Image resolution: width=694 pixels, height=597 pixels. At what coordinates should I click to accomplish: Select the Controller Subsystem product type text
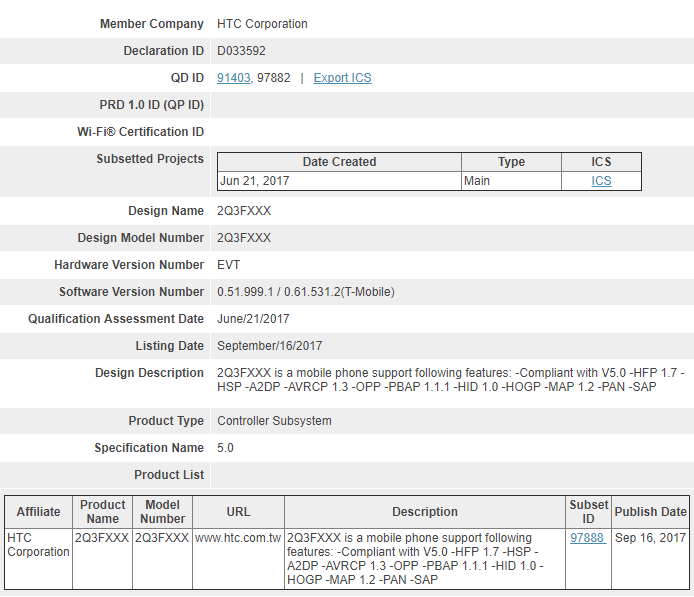click(x=274, y=421)
